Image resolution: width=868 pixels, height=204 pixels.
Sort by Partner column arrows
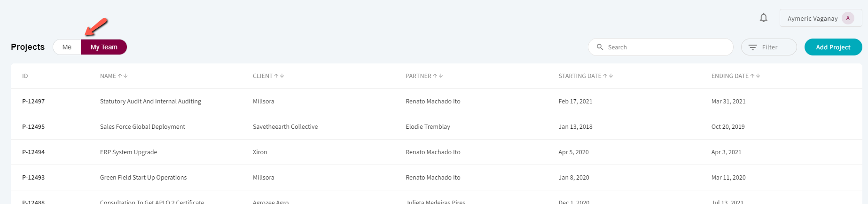point(438,76)
